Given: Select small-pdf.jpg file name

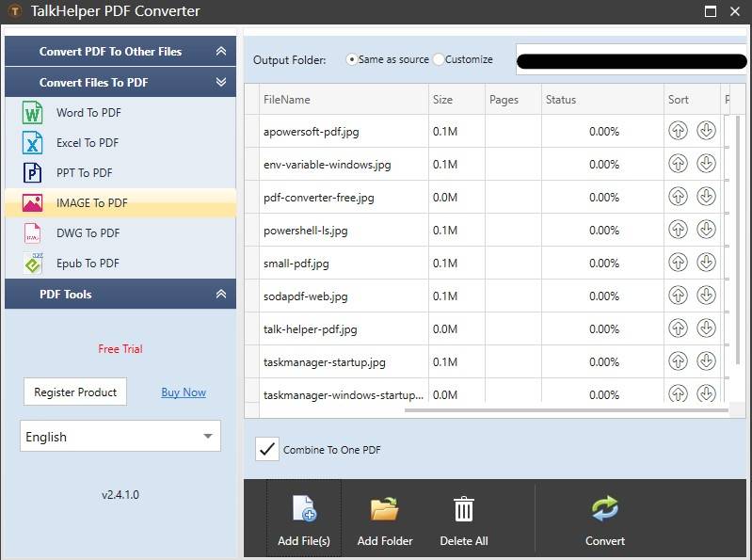Looking at the screenshot, I should (296, 264).
